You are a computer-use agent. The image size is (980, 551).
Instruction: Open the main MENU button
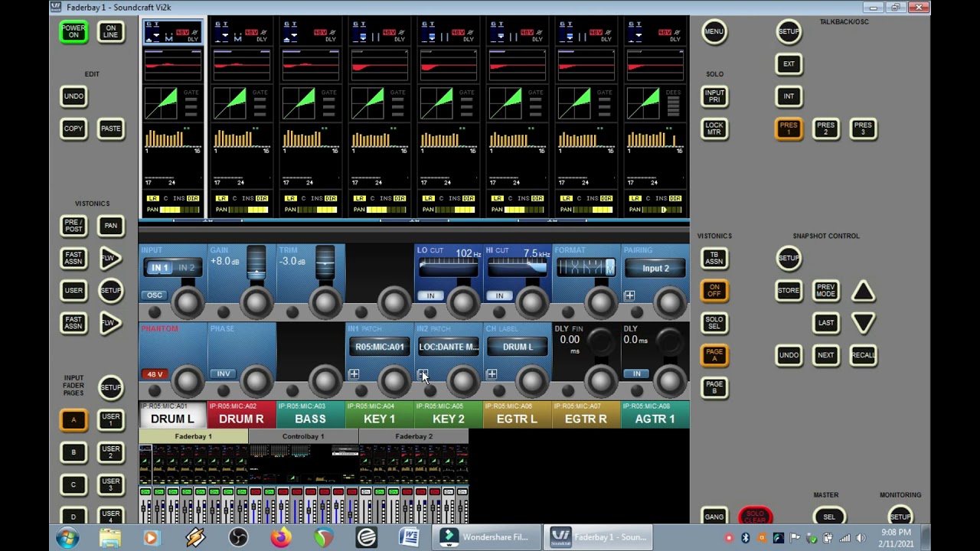click(714, 31)
